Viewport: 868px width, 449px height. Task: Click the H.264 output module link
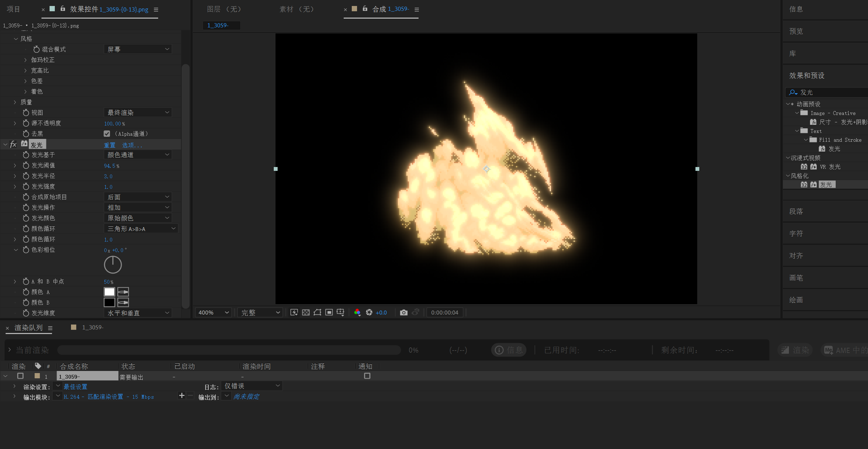coord(109,397)
